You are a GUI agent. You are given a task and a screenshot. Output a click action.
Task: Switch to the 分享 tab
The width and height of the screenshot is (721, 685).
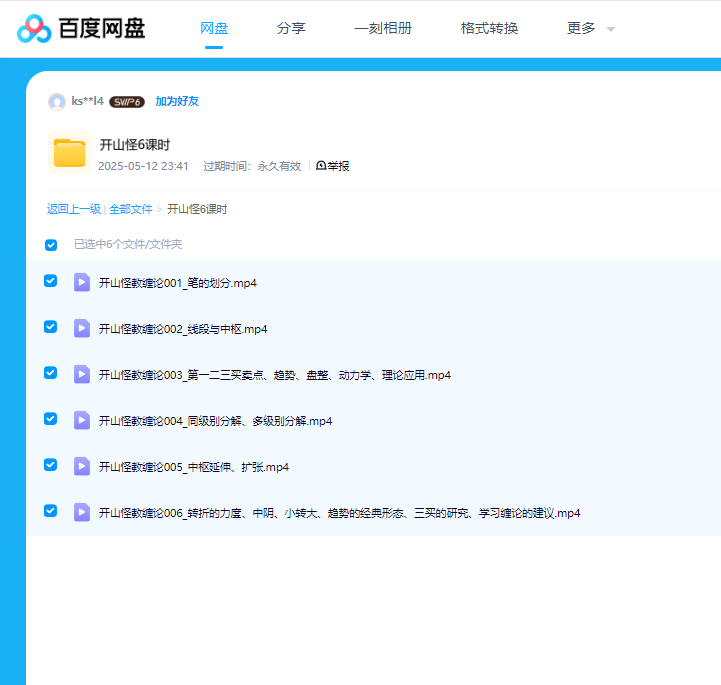pyautogui.click(x=291, y=28)
